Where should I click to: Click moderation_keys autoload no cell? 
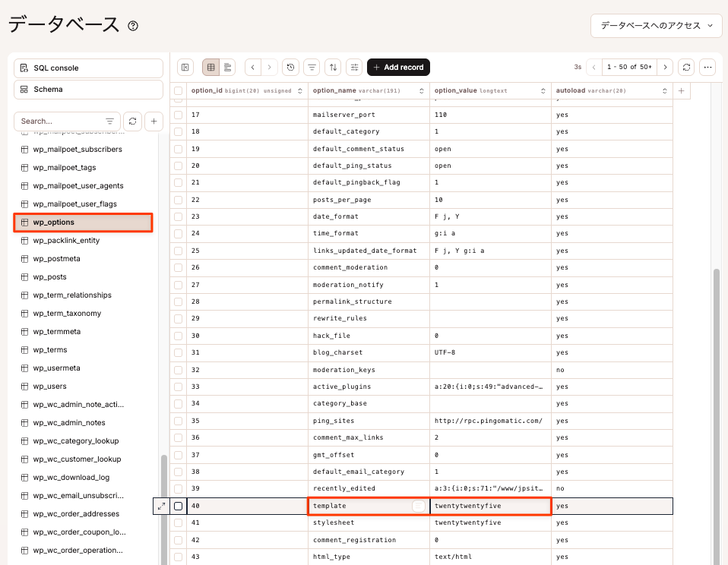(612, 370)
